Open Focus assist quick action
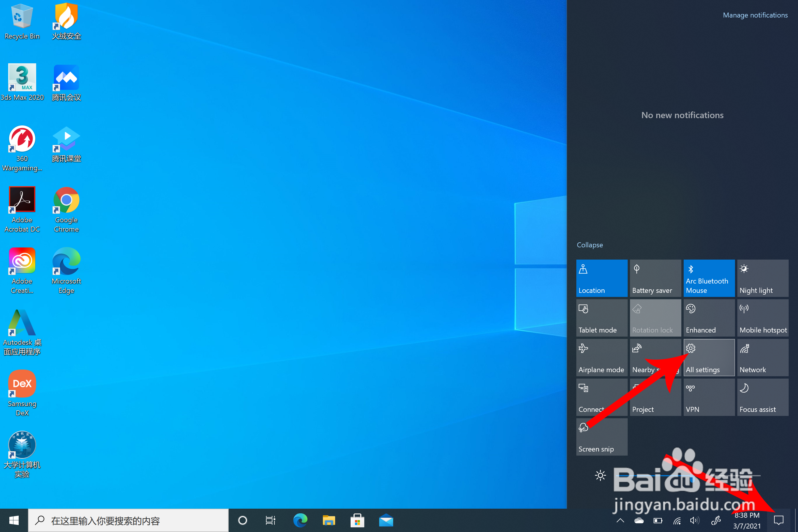 (x=762, y=397)
